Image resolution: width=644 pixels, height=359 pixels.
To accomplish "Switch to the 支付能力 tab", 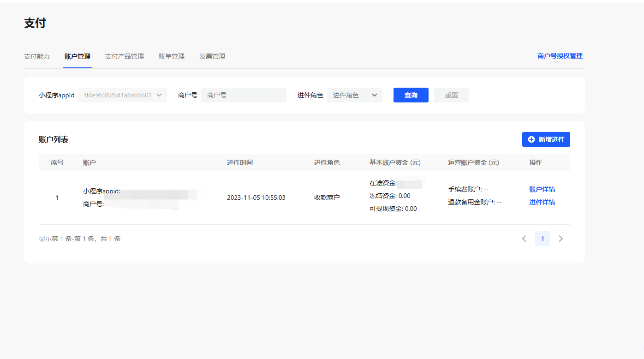I will [37, 56].
